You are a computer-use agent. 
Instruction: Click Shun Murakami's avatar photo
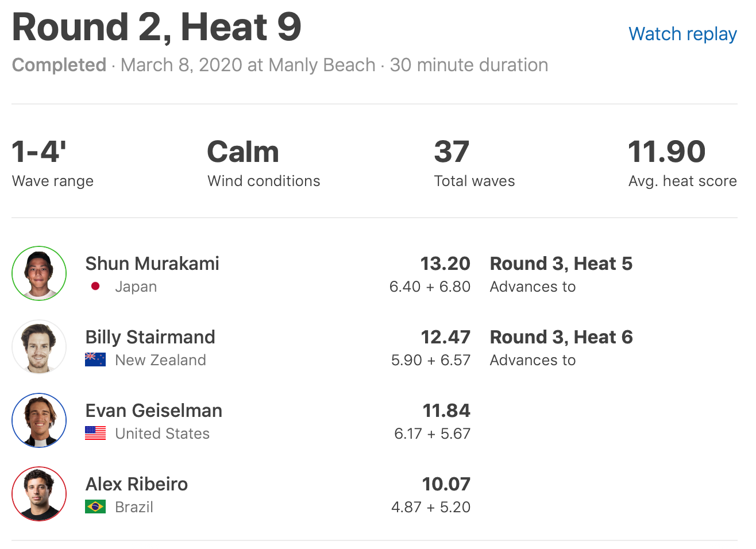[x=39, y=273]
